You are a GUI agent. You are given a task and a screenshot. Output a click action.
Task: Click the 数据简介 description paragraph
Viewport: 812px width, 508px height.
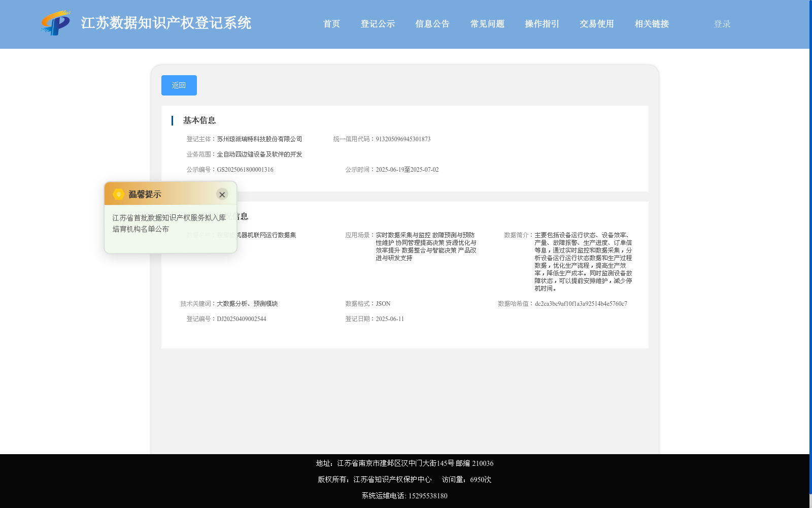click(583, 262)
